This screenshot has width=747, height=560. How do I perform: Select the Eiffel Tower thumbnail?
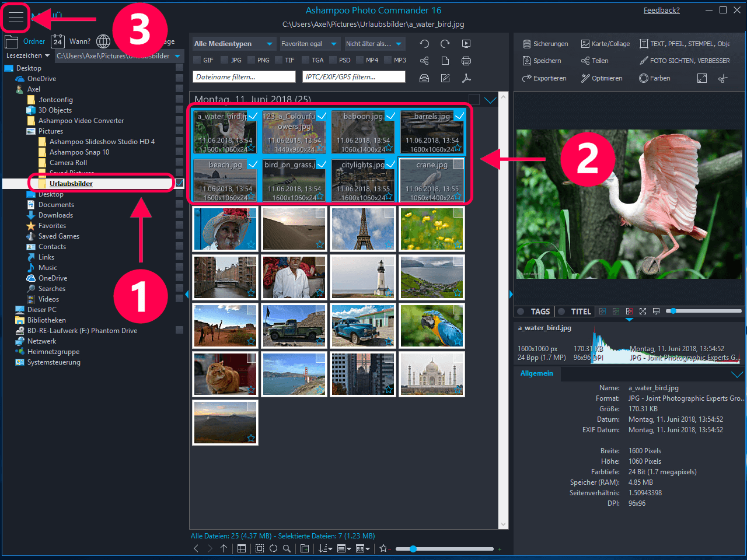[363, 229]
